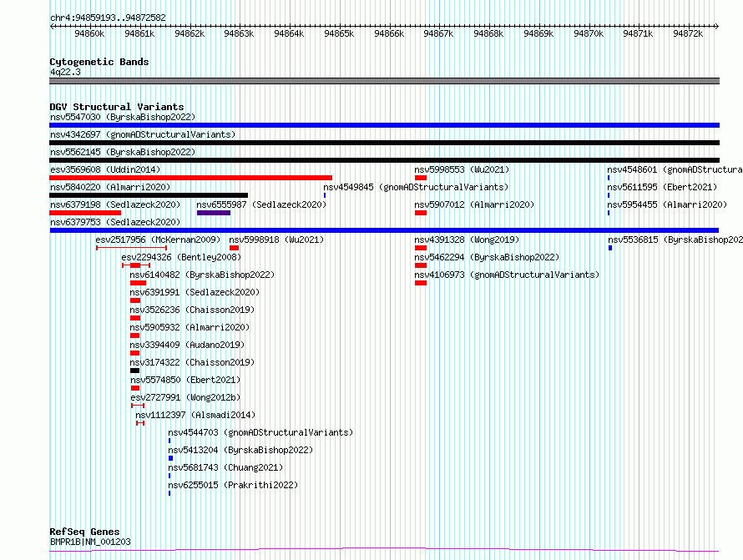Click nsv5574850 (Ebert2021) label
The height and width of the screenshot is (560, 743).
(x=185, y=380)
